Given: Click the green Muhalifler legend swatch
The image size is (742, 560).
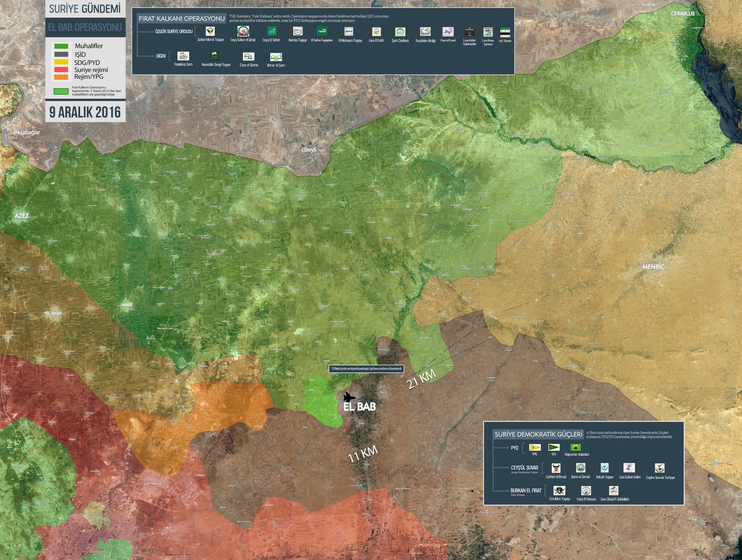Looking at the screenshot, I should tap(61, 46).
